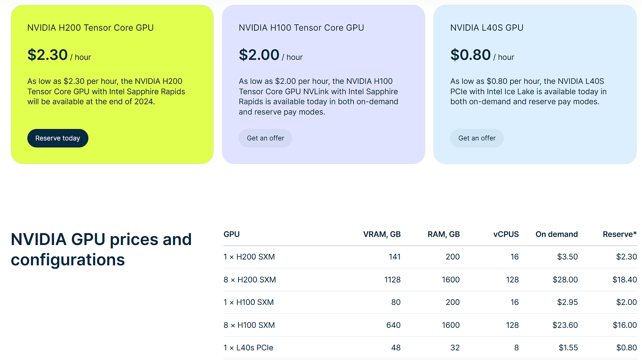The height and width of the screenshot is (364, 642).
Task: Click the $2.00 reserve price in table
Action: (x=627, y=302)
